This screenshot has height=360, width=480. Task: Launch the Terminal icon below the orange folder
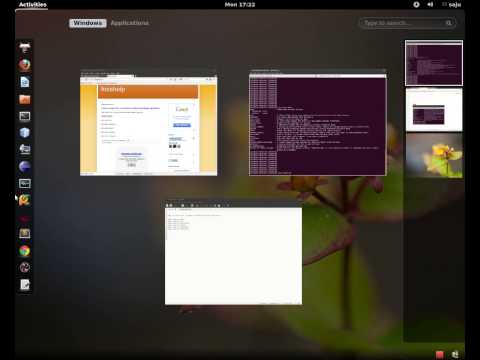pos(25,116)
